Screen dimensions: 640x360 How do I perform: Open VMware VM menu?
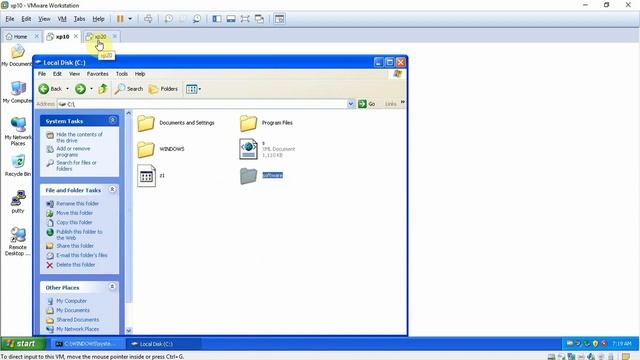click(x=62, y=19)
